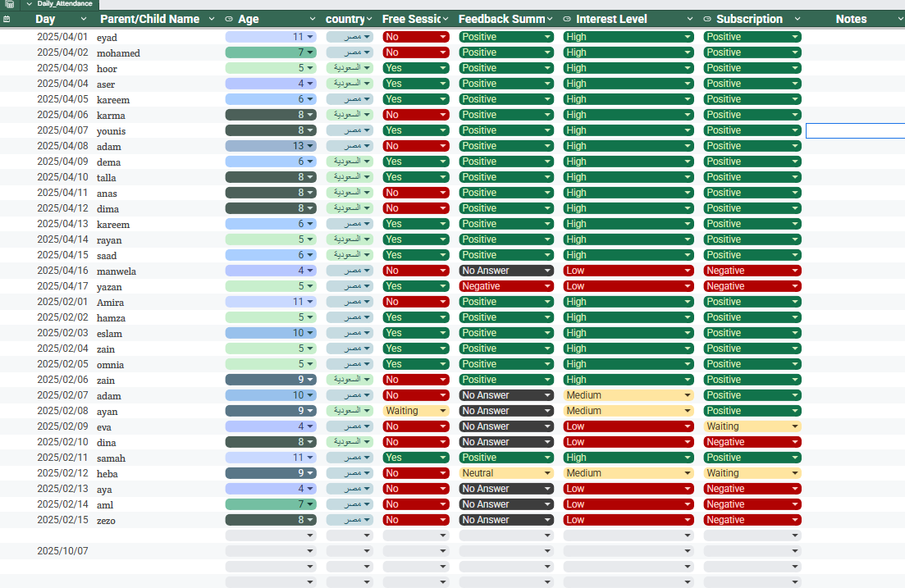
Task: Click the dropdown-type icon beside Age header
Action: click(229, 19)
